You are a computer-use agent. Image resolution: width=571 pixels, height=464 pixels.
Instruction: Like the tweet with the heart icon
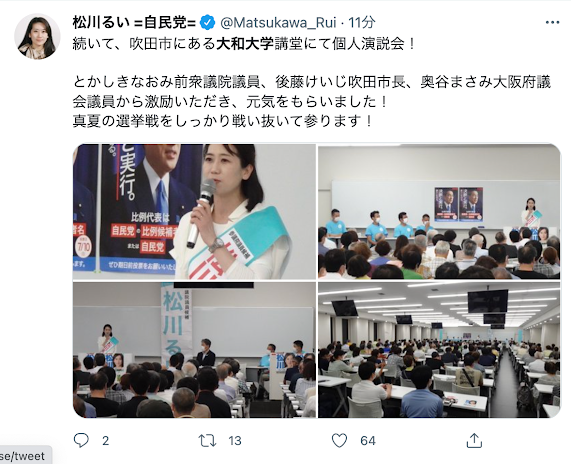(x=339, y=440)
